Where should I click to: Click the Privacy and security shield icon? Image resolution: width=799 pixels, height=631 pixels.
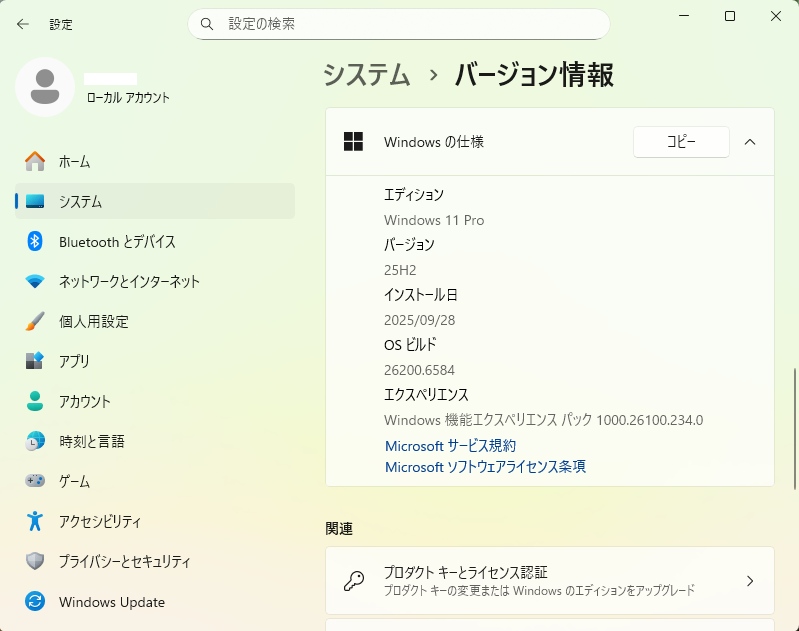pos(35,561)
